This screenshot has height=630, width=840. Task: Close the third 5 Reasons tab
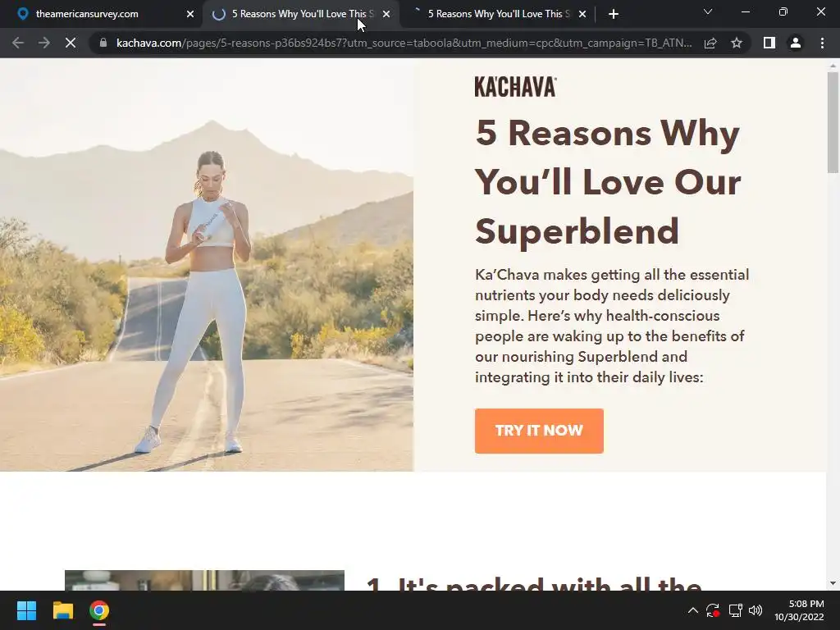point(582,14)
